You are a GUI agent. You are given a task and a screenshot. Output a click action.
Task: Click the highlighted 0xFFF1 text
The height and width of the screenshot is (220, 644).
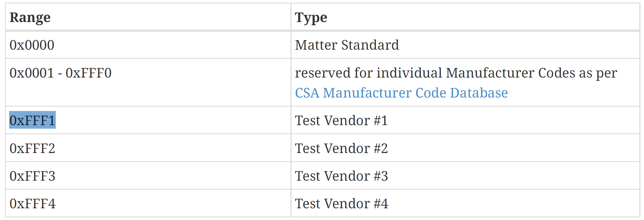(32, 120)
